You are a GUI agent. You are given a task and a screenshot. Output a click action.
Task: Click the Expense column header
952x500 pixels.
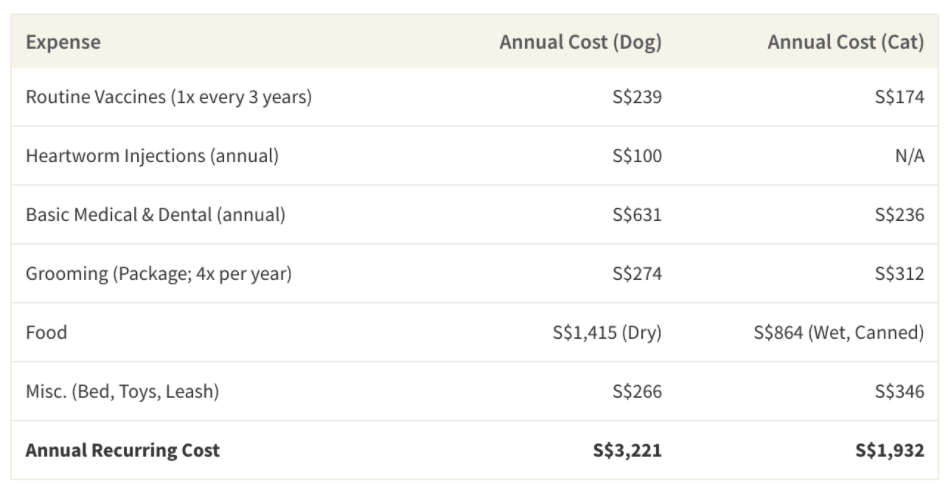[63, 42]
